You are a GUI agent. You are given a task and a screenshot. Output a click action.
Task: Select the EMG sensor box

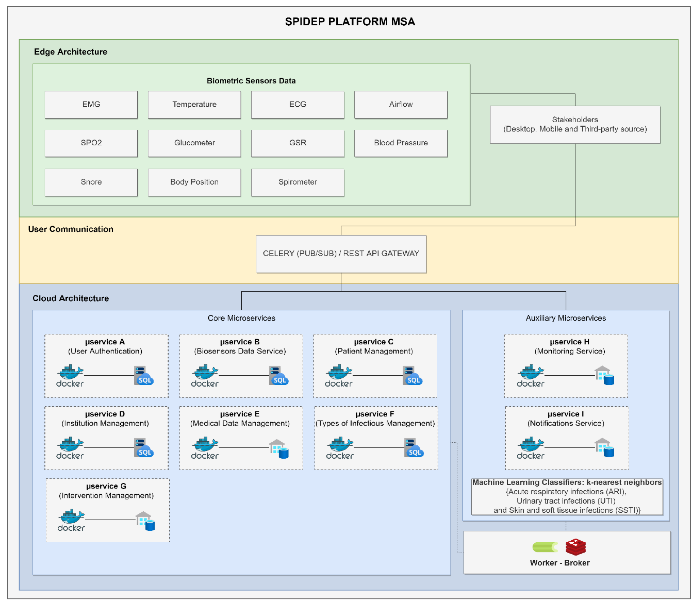point(91,105)
